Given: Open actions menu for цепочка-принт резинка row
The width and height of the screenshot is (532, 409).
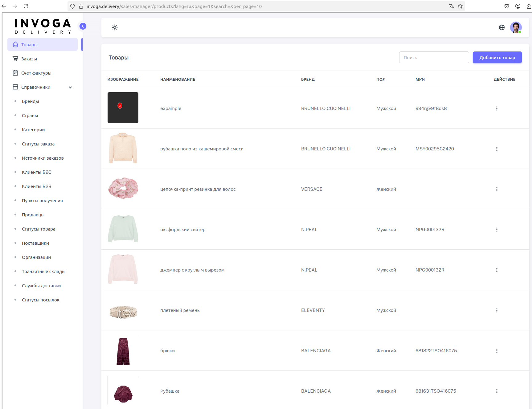Looking at the screenshot, I should coord(497,189).
